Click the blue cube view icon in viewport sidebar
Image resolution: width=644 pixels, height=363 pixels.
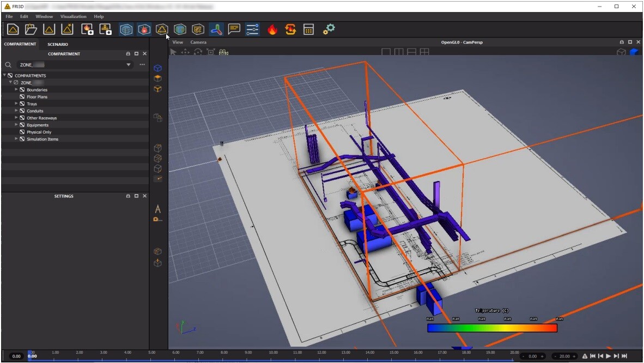(x=157, y=68)
